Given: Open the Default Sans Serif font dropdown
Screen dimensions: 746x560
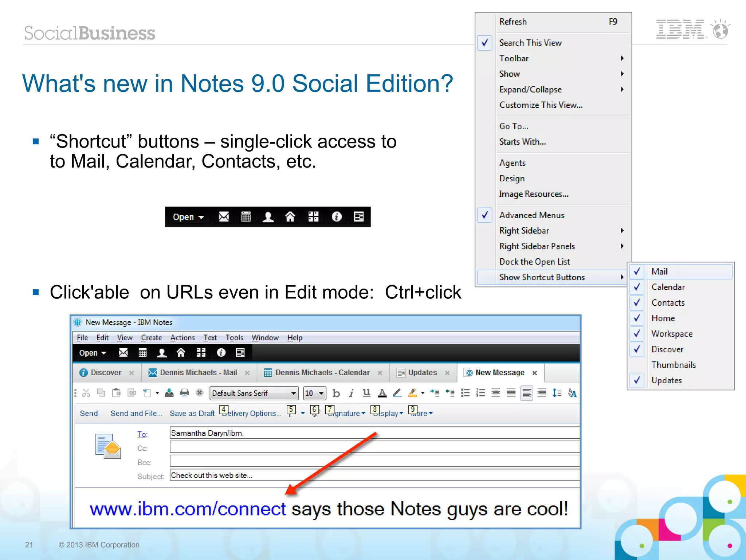Looking at the screenshot, I should pyautogui.click(x=254, y=393).
